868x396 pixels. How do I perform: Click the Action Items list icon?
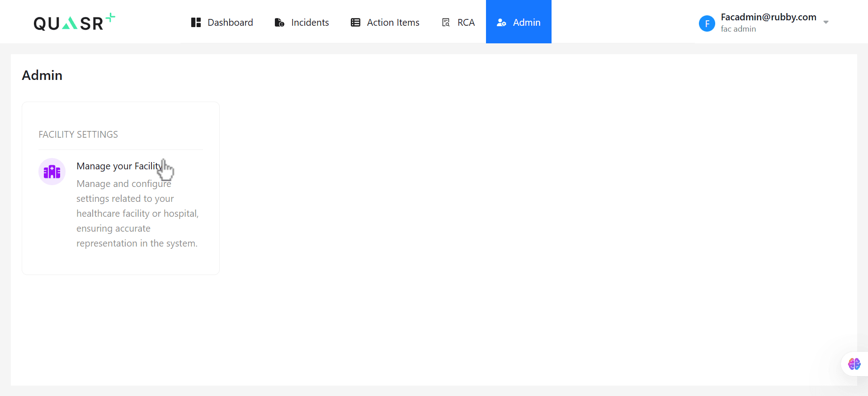[x=355, y=23]
